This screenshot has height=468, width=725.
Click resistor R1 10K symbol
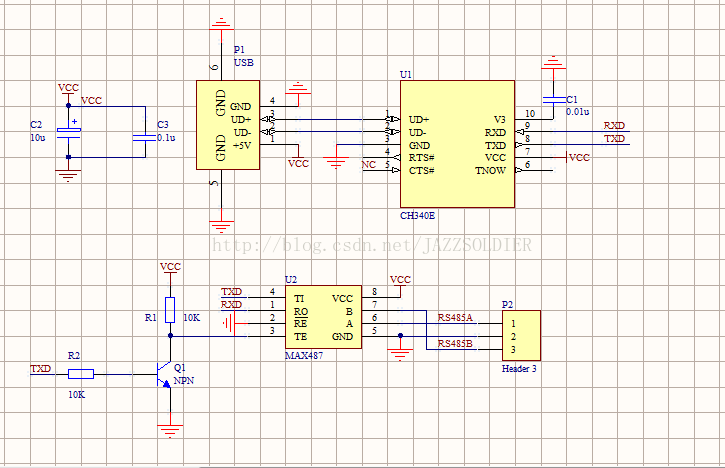tap(170, 310)
